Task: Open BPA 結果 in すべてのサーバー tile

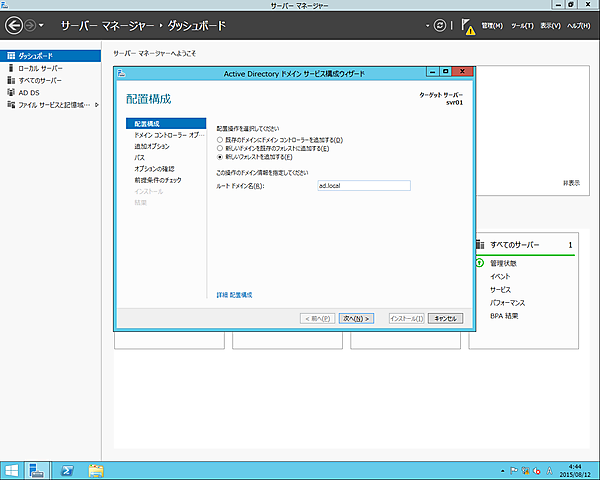Action: click(504, 316)
